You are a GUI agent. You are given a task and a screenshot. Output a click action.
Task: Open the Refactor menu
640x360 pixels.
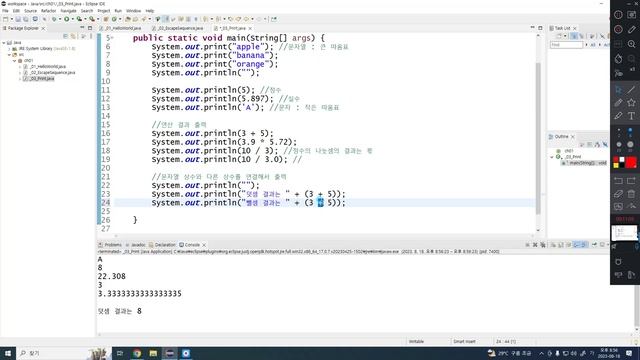tap(48, 11)
